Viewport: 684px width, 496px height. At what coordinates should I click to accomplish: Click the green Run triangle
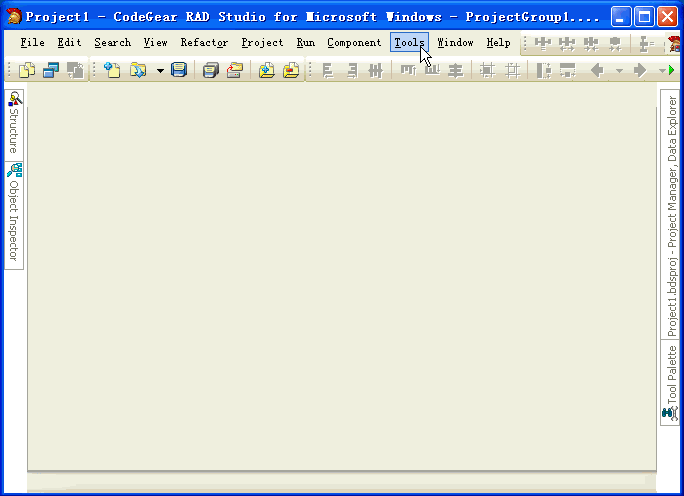tap(671, 70)
